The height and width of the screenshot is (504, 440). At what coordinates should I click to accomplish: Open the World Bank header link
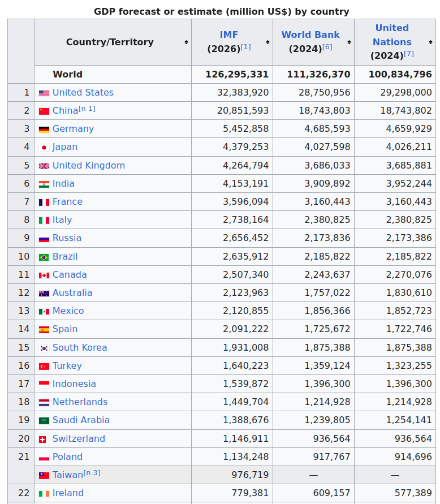[x=310, y=35]
